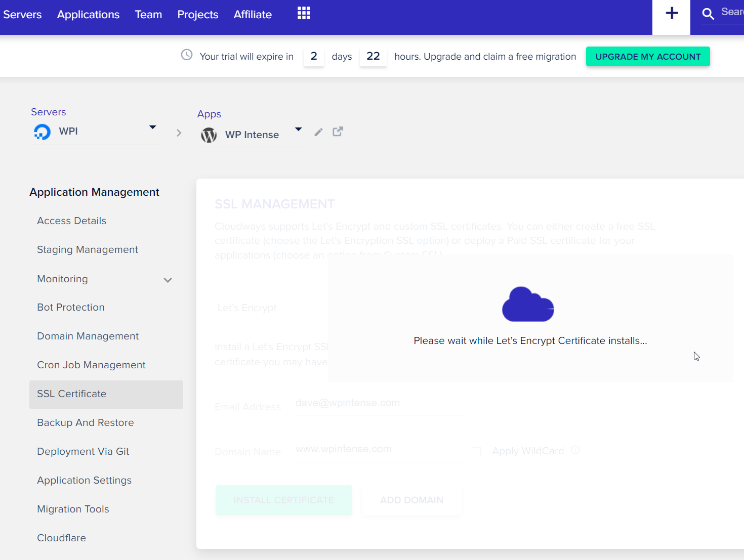The image size is (744, 560).
Task: Click the 'Please wait while Let's Encrypt' message
Action: coord(530,341)
